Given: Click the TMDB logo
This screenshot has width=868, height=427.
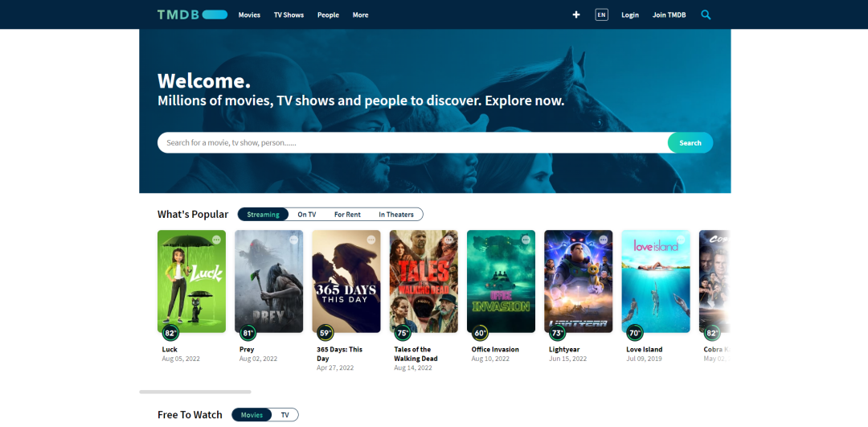Looking at the screenshot, I should click(192, 15).
